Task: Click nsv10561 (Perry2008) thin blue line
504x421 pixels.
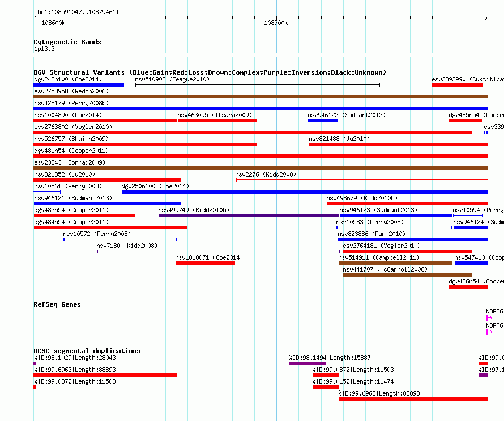Action: pyautogui.click(x=48, y=192)
